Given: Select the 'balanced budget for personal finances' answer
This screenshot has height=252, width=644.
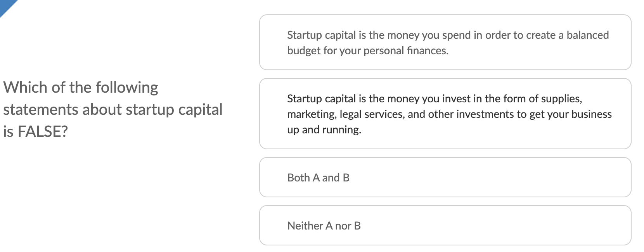Looking at the screenshot, I should click(x=445, y=42).
